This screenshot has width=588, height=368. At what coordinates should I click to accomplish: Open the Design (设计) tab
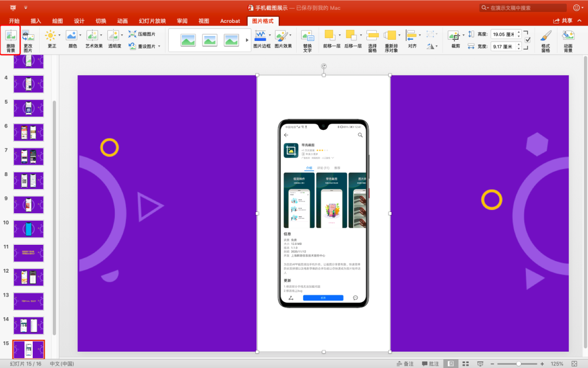(x=79, y=21)
